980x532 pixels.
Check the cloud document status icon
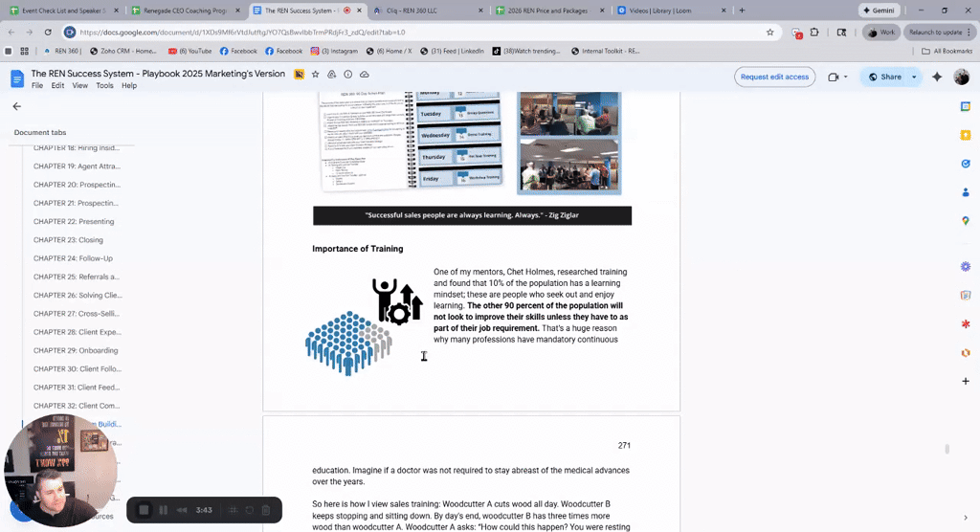365,75
